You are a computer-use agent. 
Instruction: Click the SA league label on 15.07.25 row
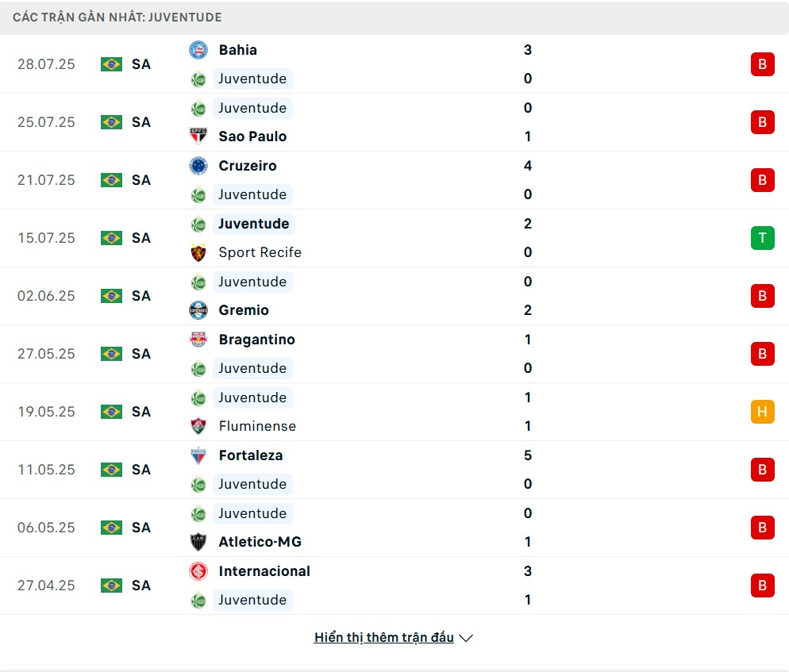click(x=141, y=238)
